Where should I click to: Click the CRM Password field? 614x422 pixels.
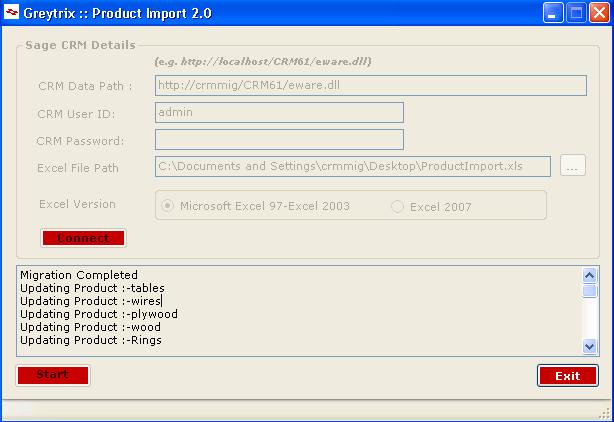point(279,139)
